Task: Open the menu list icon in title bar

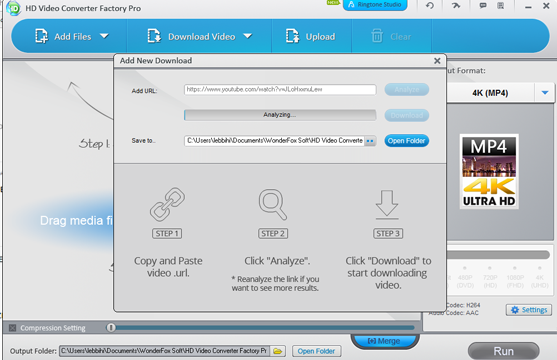Action: click(x=501, y=5)
